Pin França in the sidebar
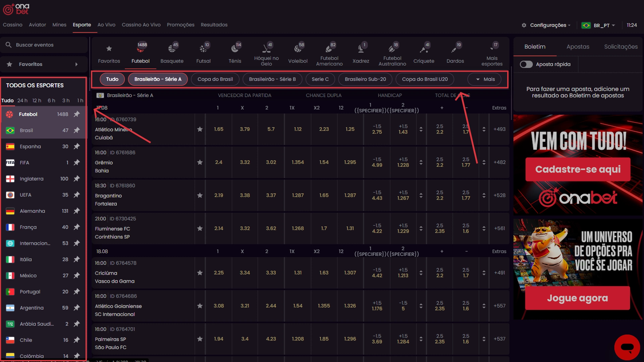This screenshot has width=644, height=362. (x=77, y=227)
